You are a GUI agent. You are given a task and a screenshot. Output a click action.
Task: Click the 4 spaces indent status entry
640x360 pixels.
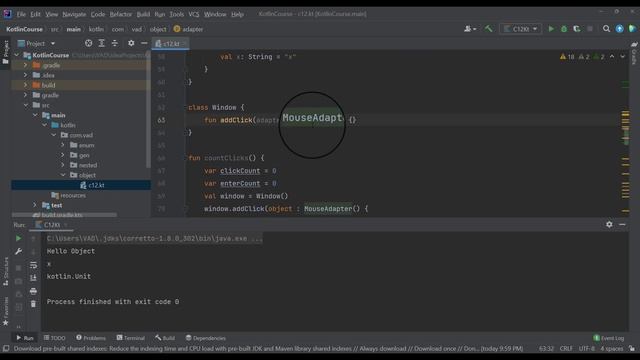[x=611, y=349]
